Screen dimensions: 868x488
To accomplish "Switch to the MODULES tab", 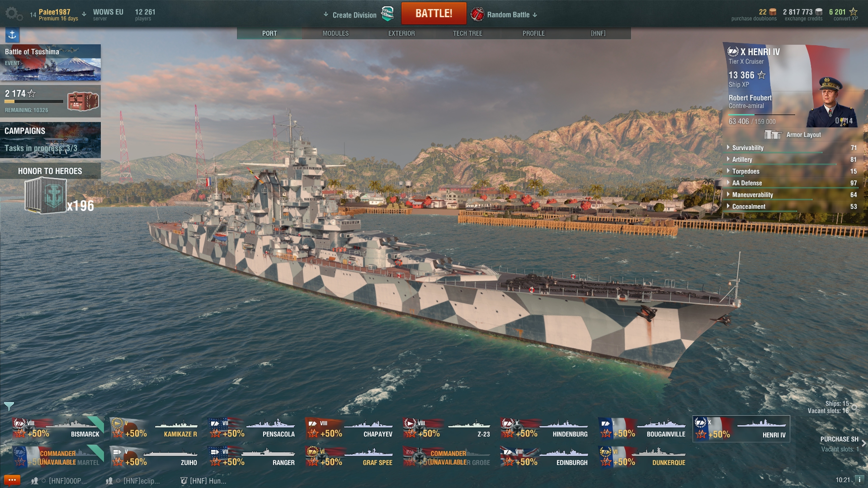I will click(x=335, y=33).
